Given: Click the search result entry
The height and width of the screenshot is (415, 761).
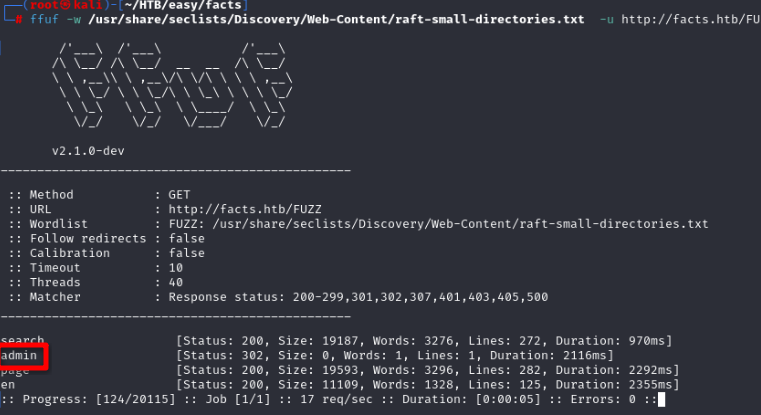Looking at the screenshot, I should point(23,341).
